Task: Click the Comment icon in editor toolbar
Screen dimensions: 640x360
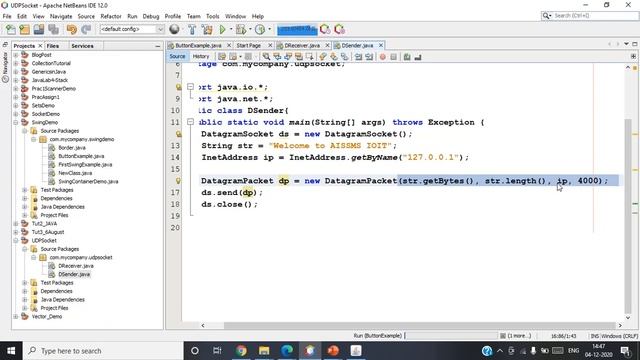Action: click(407, 57)
